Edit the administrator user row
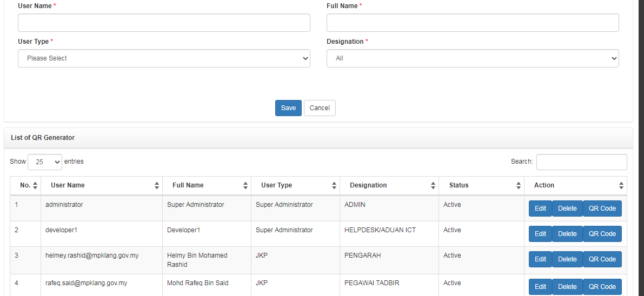This screenshot has height=296, width=644. (x=540, y=208)
